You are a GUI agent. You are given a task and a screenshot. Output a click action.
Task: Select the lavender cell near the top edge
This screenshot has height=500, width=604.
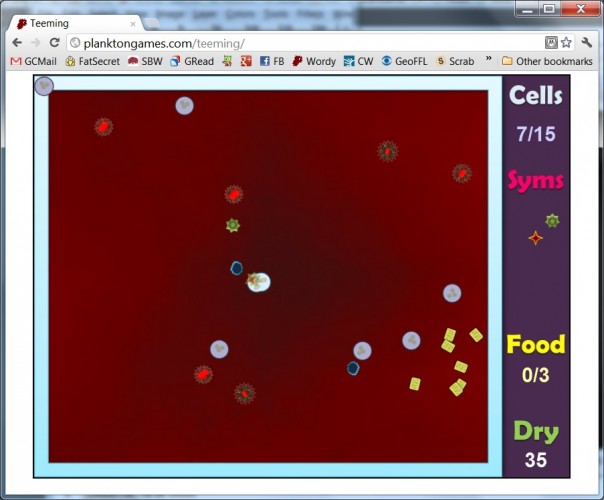pyautogui.click(x=185, y=106)
